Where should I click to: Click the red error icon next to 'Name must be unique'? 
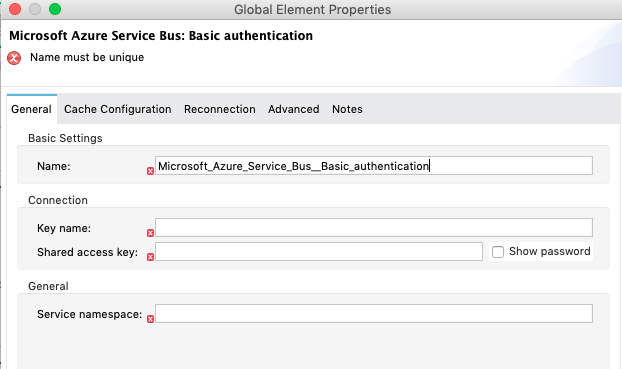pyautogui.click(x=14, y=58)
